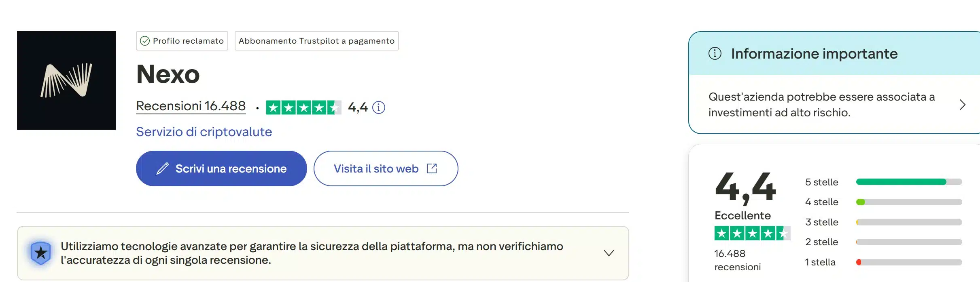The image size is (980, 282).
Task: Click the info icon in Informazione importante banner
Action: click(715, 53)
